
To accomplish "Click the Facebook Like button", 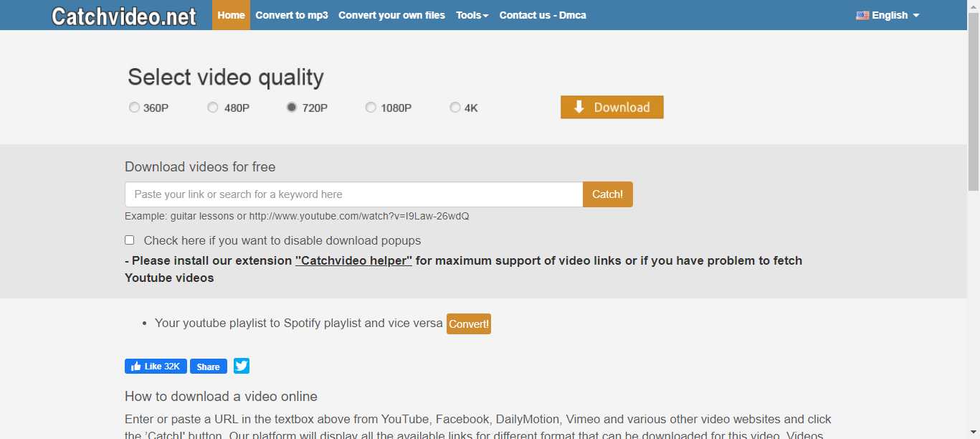I will pos(156,367).
